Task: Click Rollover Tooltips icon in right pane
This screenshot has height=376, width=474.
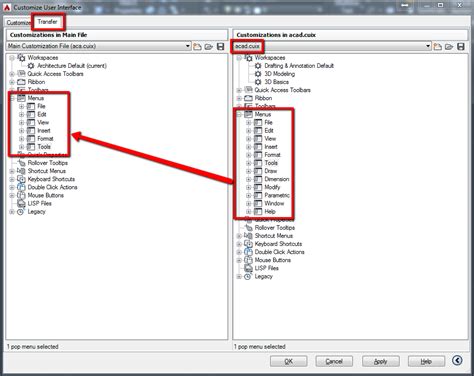Action: click(x=248, y=228)
